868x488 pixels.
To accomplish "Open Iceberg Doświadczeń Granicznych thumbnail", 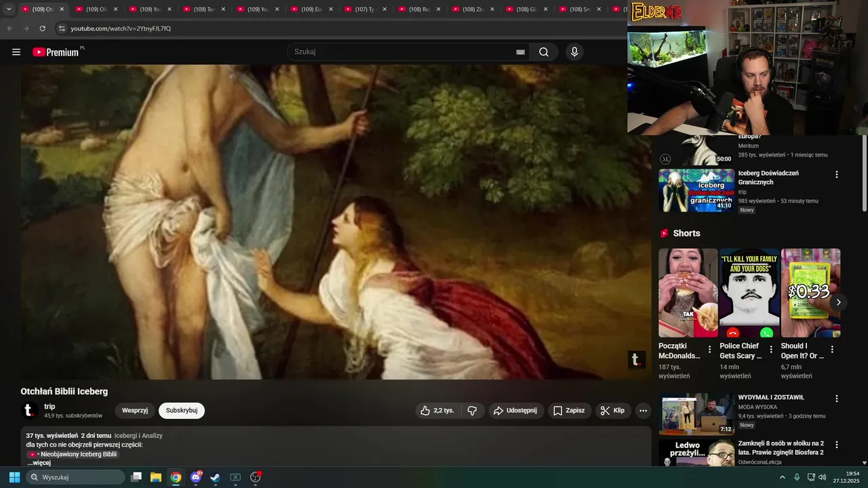I will tap(696, 190).
